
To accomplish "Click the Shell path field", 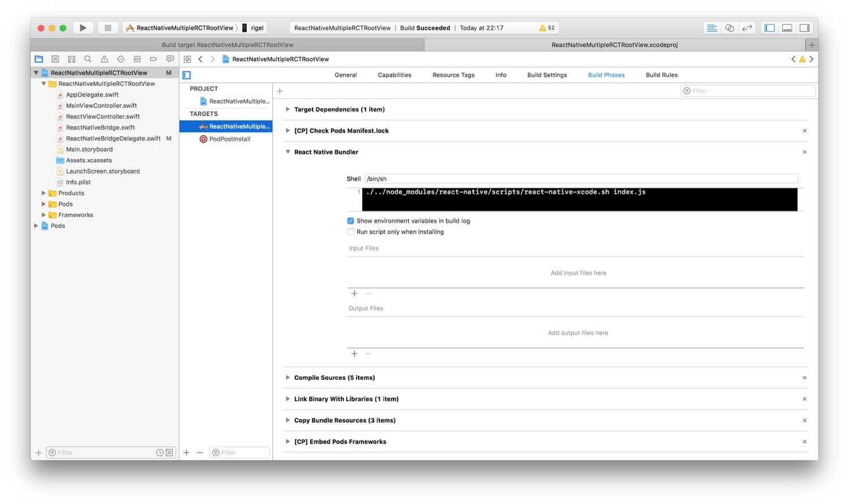I will 581,179.
